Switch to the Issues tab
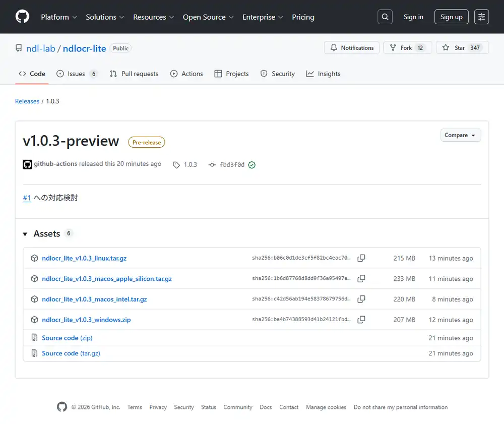 click(x=76, y=74)
